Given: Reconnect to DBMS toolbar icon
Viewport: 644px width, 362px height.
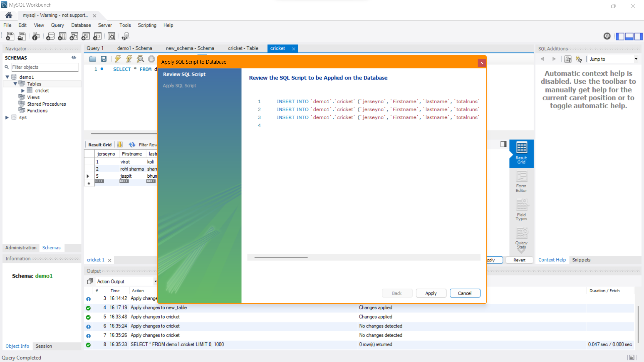Looking at the screenshot, I should pyautogui.click(x=125, y=36).
